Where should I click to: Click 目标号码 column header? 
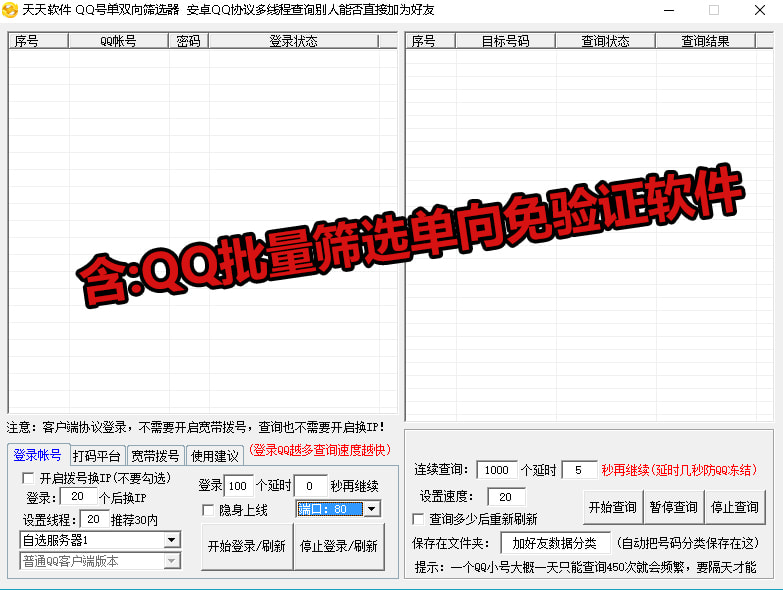pos(505,41)
